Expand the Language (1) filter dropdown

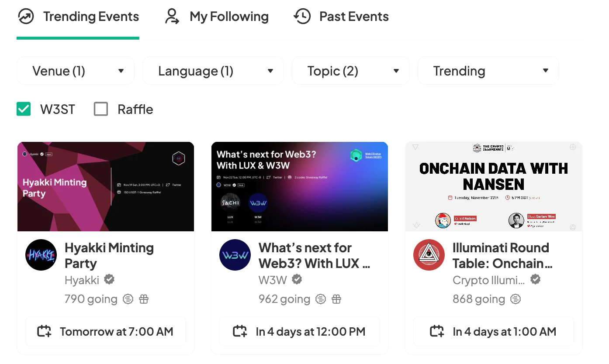pos(213,71)
